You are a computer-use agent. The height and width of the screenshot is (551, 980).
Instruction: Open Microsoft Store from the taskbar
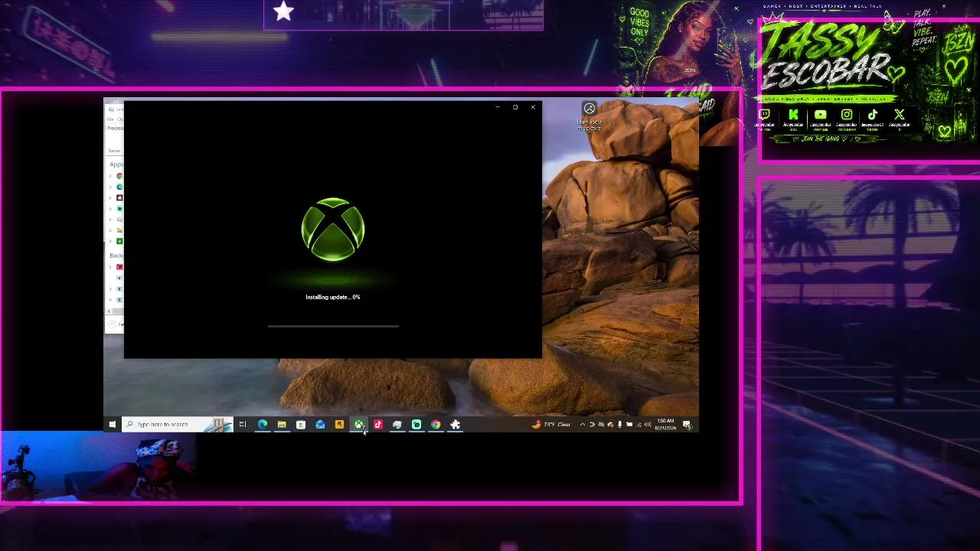pos(301,425)
